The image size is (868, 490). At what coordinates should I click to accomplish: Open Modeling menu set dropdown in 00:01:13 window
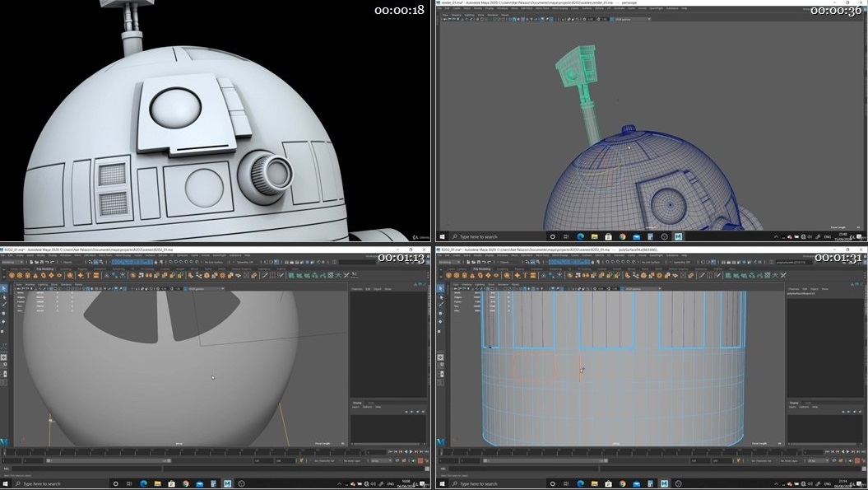[12, 262]
